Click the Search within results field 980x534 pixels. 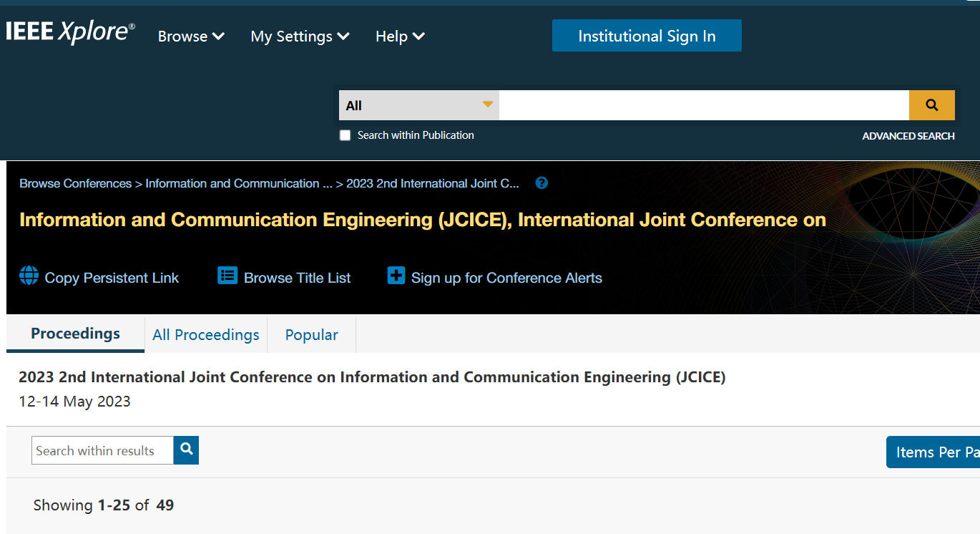click(102, 450)
